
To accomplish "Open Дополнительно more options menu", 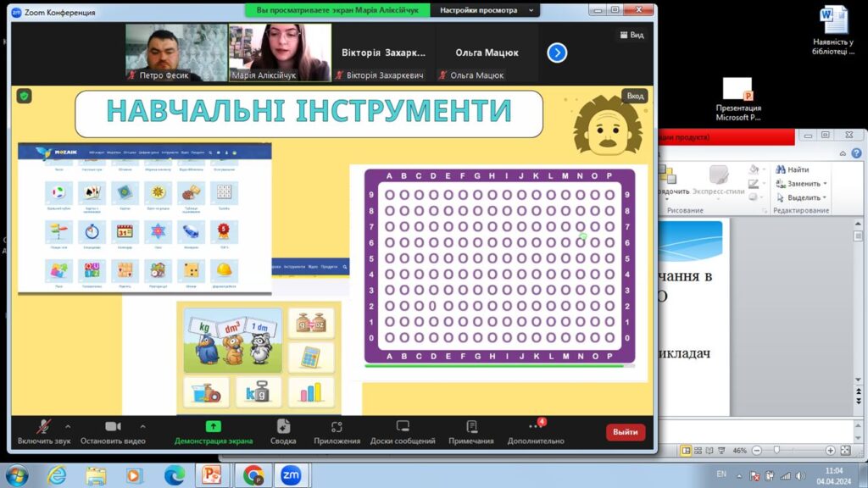I will (x=535, y=427).
